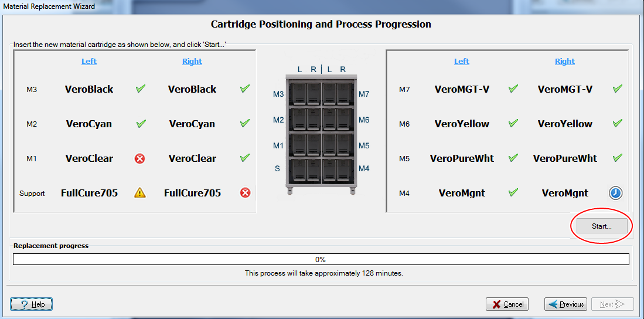The width and height of the screenshot is (644, 319).
Task: Go back with the Previous button
Action: (565, 304)
